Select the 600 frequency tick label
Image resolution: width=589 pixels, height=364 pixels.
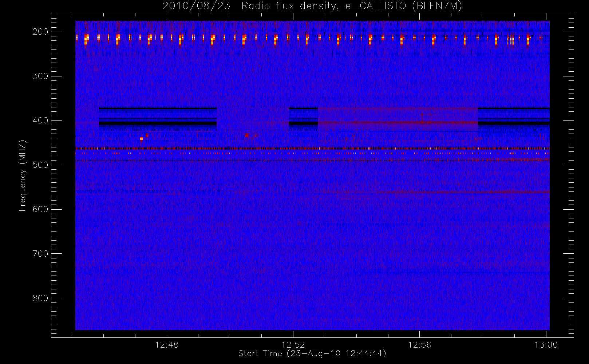point(40,209)
